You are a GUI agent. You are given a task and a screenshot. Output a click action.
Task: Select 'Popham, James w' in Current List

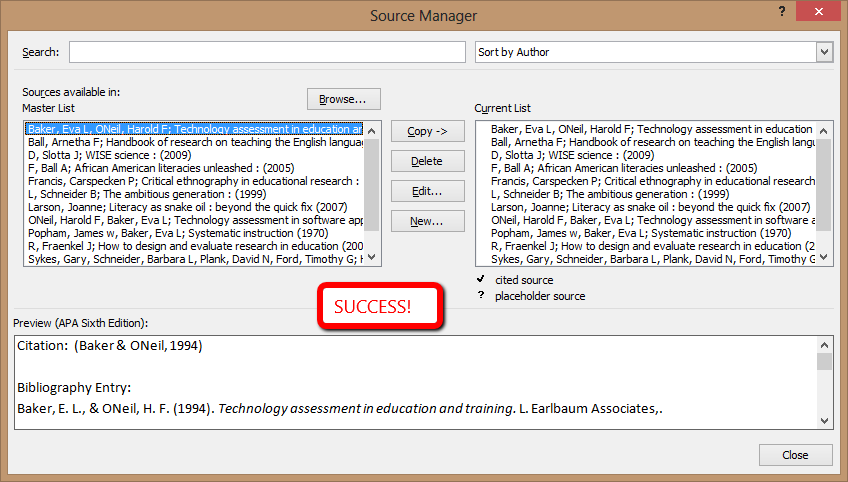click(641, 233)
